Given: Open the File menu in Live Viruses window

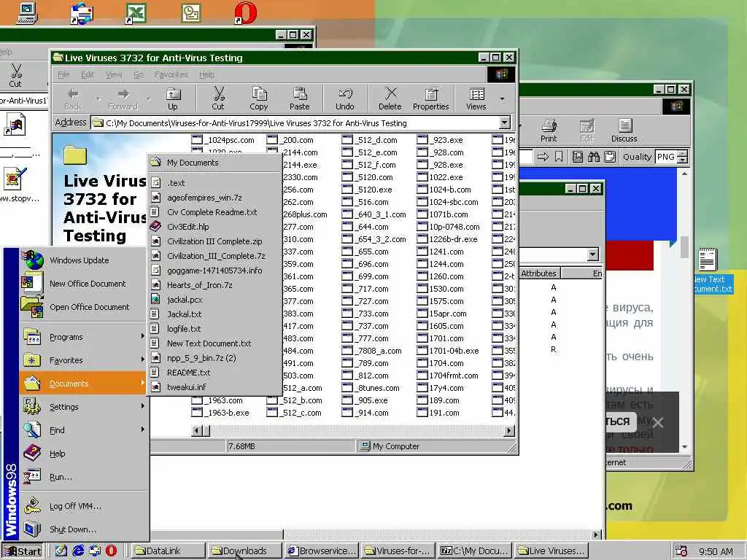Looking at the screenshot, I should click(x=63, y=74).
